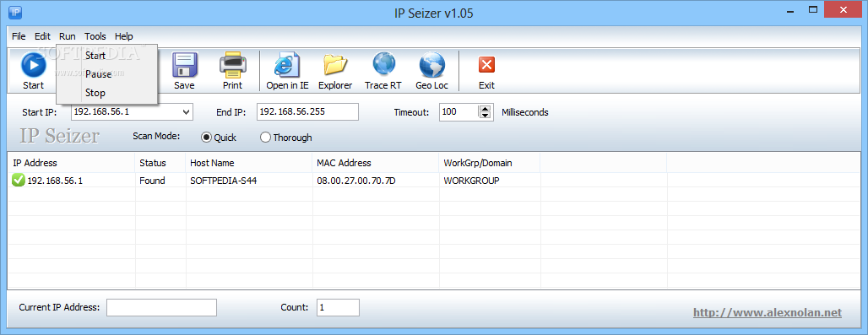Sort by WorkGrp/Domain column header
The image size is (868, 335).
point(490,163)
